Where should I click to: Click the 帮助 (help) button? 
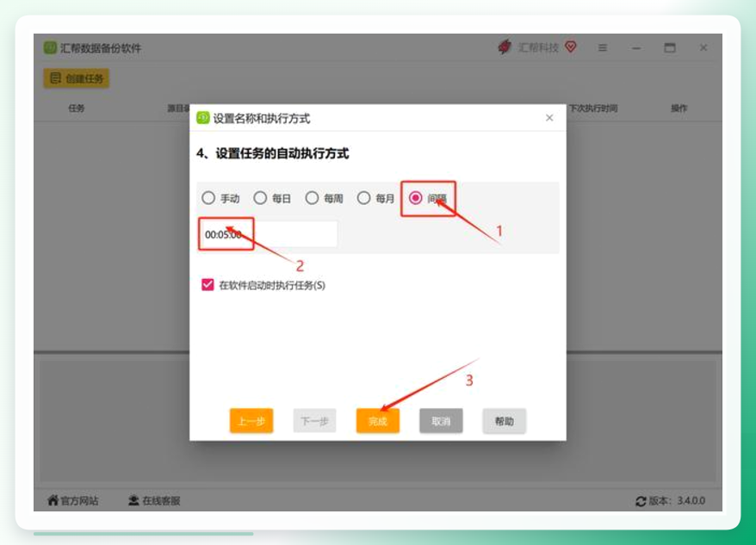pos(504,420)
